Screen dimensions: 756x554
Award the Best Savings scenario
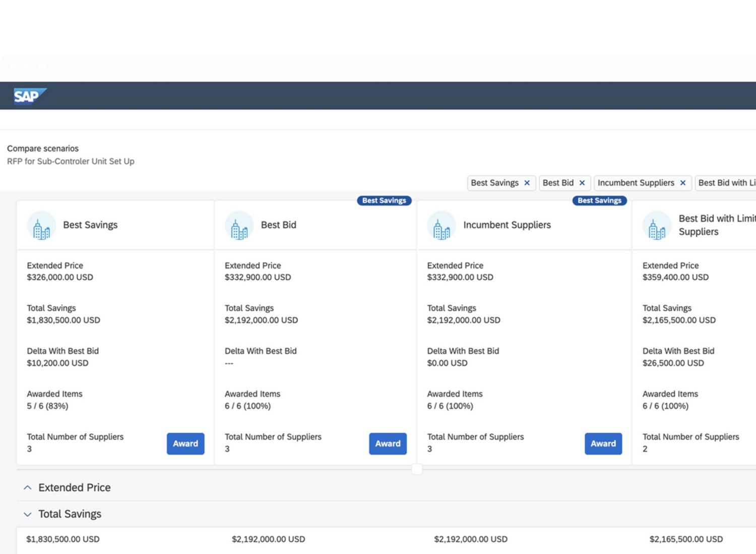[185, 444]
